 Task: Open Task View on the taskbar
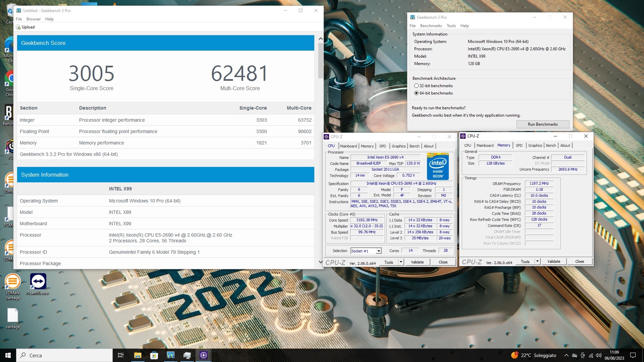[x=121, y=355]
